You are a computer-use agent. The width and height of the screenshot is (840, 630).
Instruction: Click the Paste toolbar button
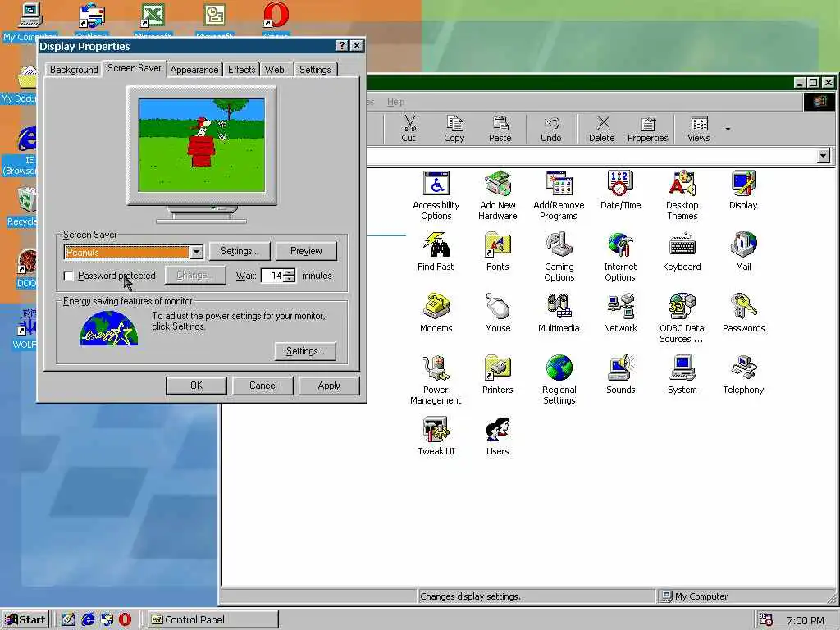tap(500, 129)
